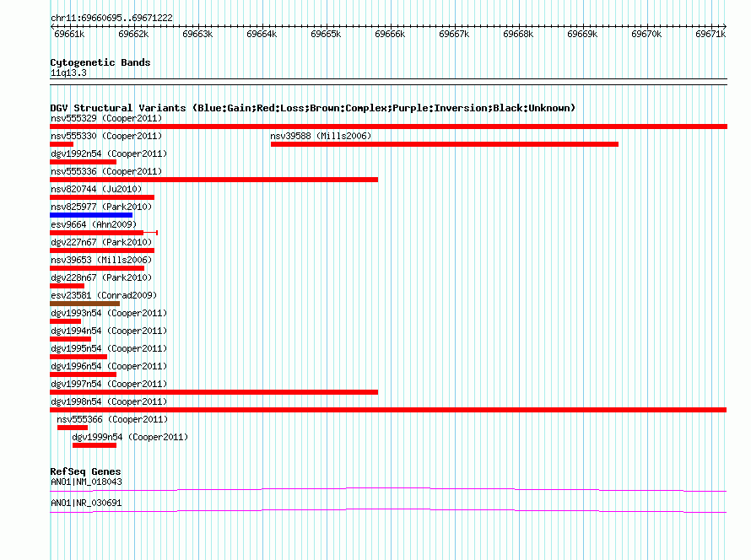Image resolution: width=751 pixels, height=560 pixels.
Task: Click the 69663k ruler tick label
Action: 197,34
